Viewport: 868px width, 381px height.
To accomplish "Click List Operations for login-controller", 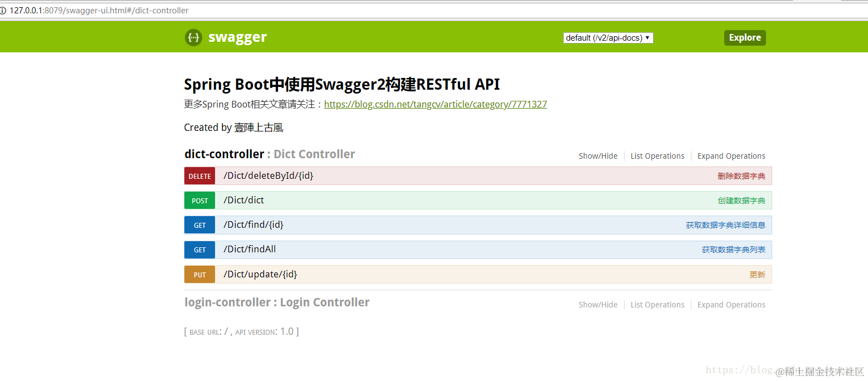I will (x=657, y=305).
